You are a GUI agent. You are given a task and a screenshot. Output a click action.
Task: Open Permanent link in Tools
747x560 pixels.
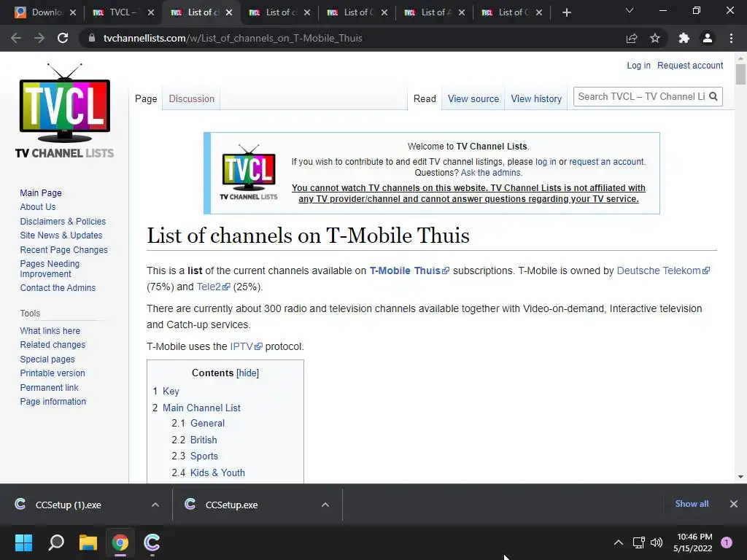[49, 388]
